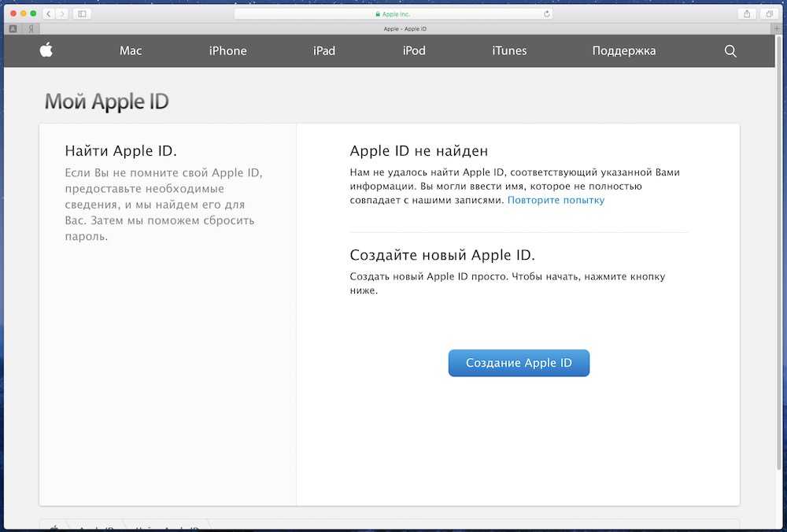Focus the address bar showing Apple Inc.

click(393, 14)
